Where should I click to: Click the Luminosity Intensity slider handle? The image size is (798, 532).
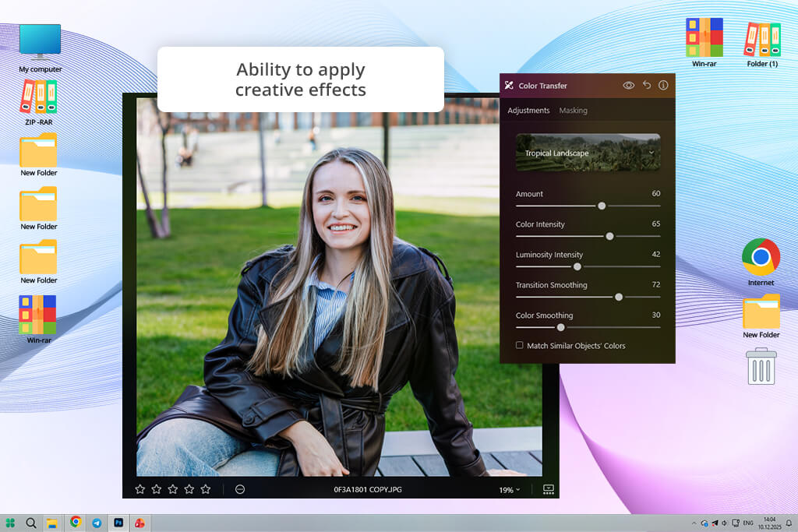pyautogui.click(x=577, y=266)
